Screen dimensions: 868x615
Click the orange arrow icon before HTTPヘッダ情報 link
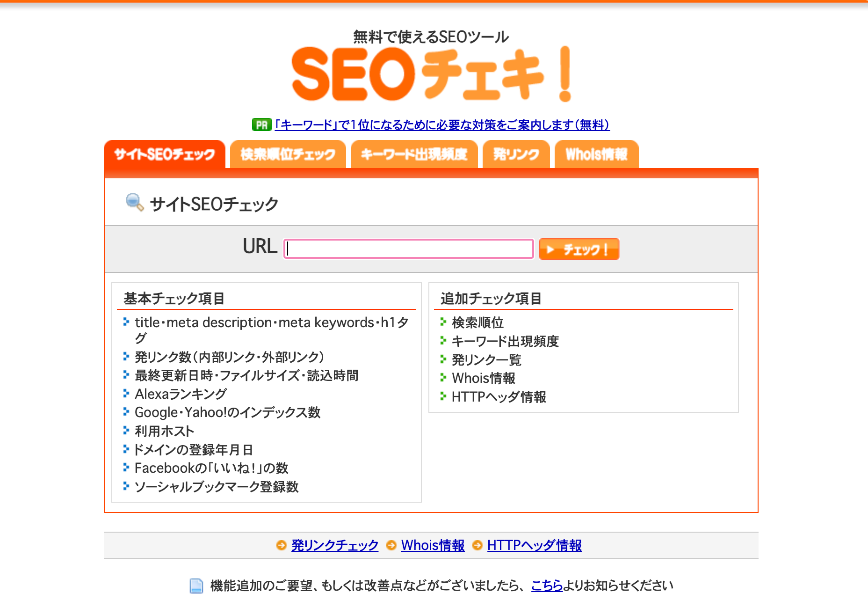(x=477, y=545)
